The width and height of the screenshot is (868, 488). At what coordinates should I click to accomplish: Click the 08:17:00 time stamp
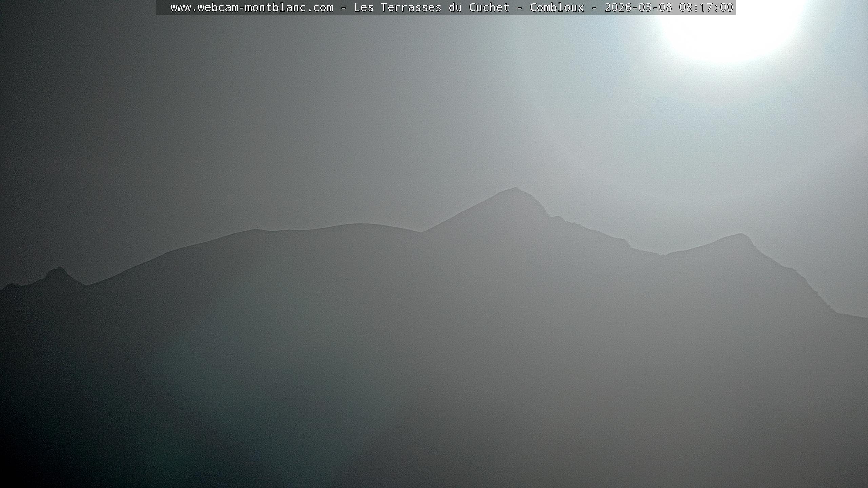coord(706,7)
